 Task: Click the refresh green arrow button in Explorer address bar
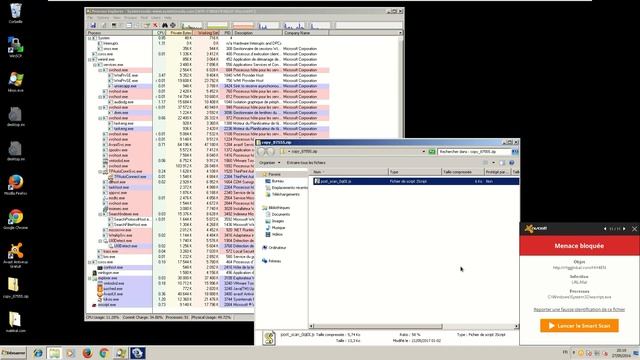pos(432,151)
